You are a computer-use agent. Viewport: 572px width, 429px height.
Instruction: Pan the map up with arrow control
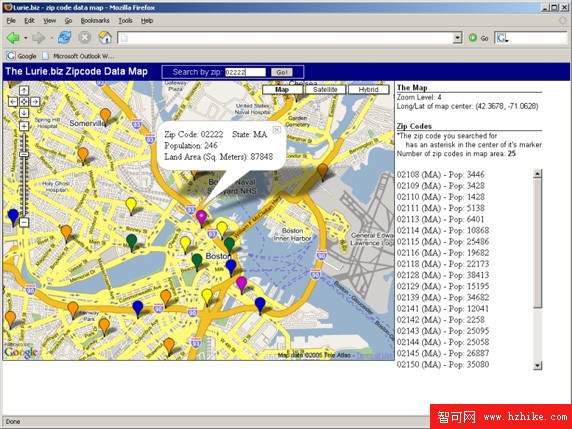click(x=24, y=90)
